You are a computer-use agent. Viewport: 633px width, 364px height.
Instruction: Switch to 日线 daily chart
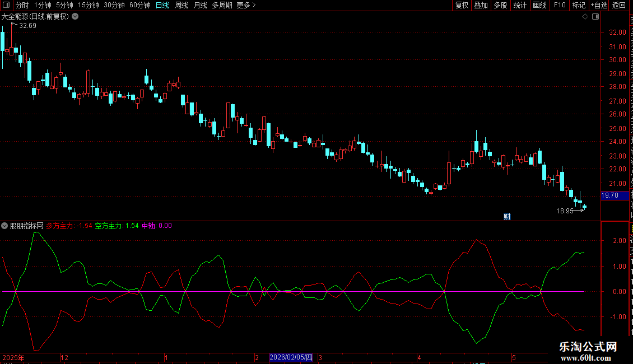tap(162, 5)
